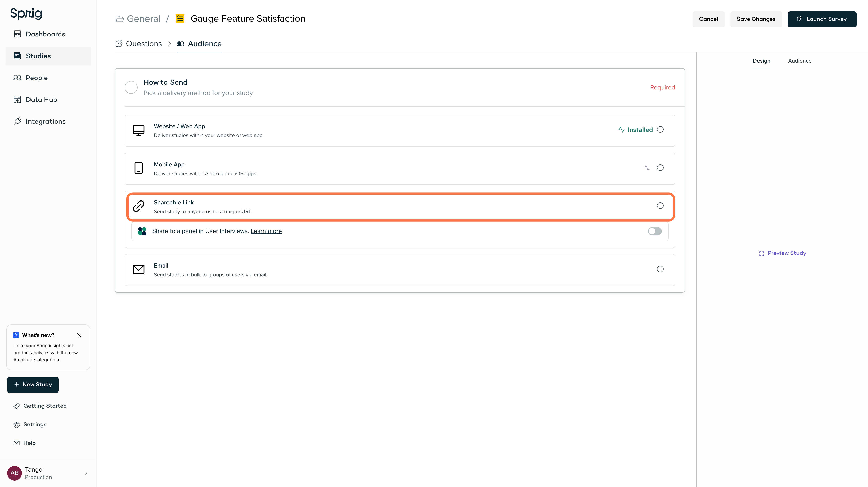Toggle Share to User Interviews panel
The width and height of the screenshot is (868, 487).
pos(655,231)
